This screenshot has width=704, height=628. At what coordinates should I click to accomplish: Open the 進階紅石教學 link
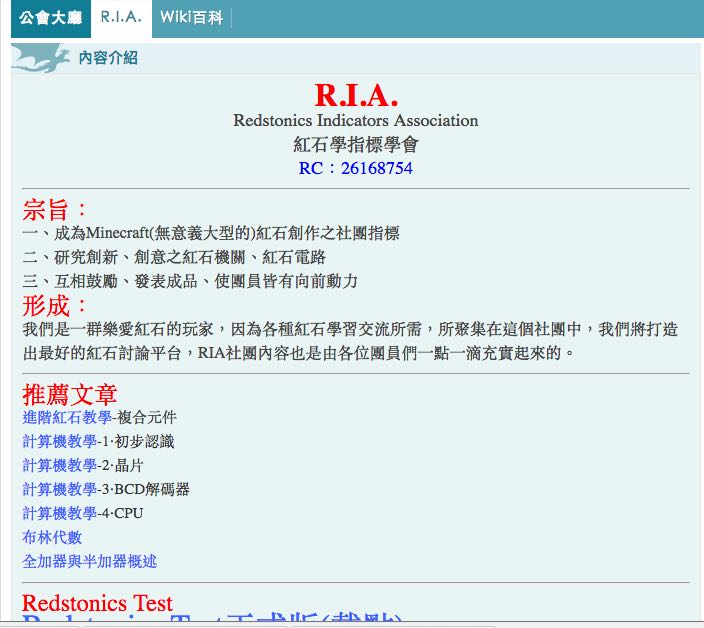(67, 417)
